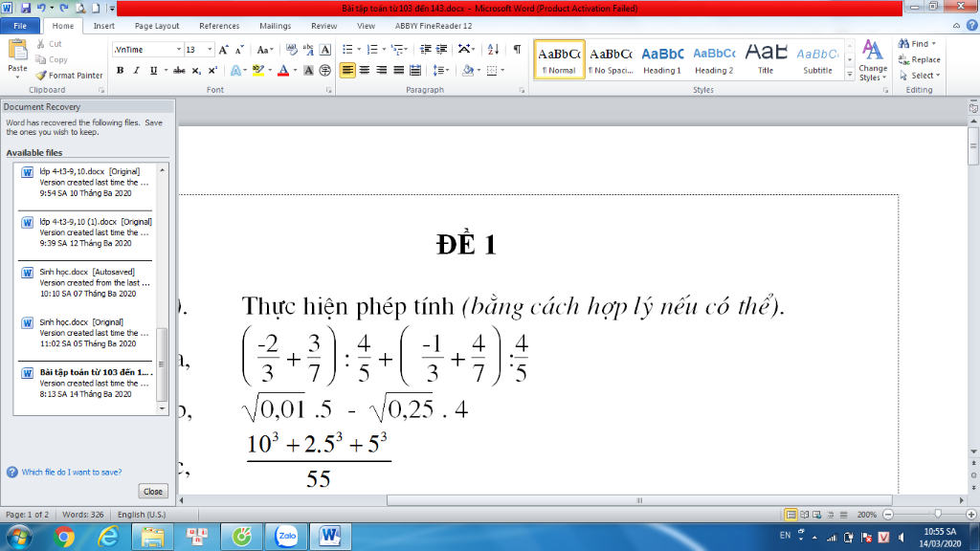Click the Character Shading icon
The image size is (980, 551).
point(308,71)
